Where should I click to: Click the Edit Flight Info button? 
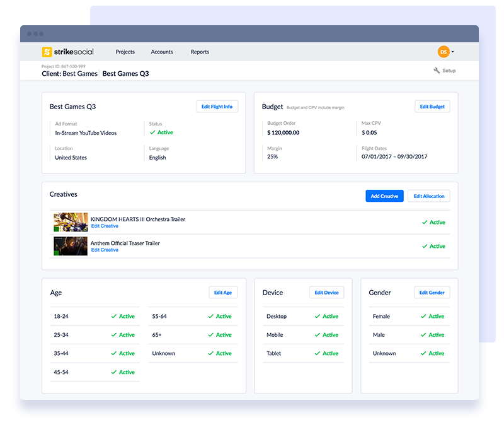click(x=217, y=107)
